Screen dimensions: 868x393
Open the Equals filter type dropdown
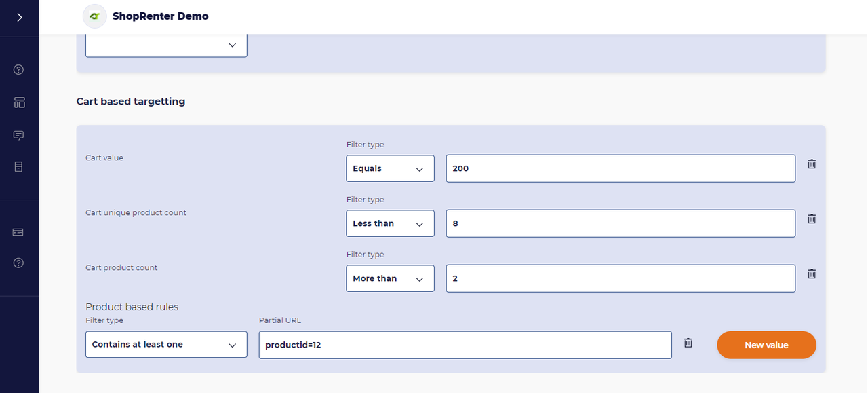click(x=390, y=168)
